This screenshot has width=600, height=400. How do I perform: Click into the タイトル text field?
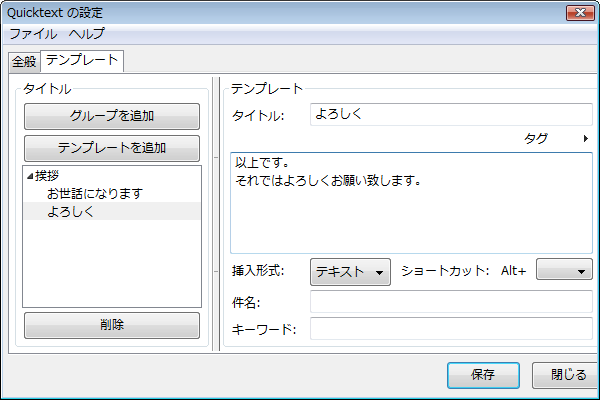(451, 114)
